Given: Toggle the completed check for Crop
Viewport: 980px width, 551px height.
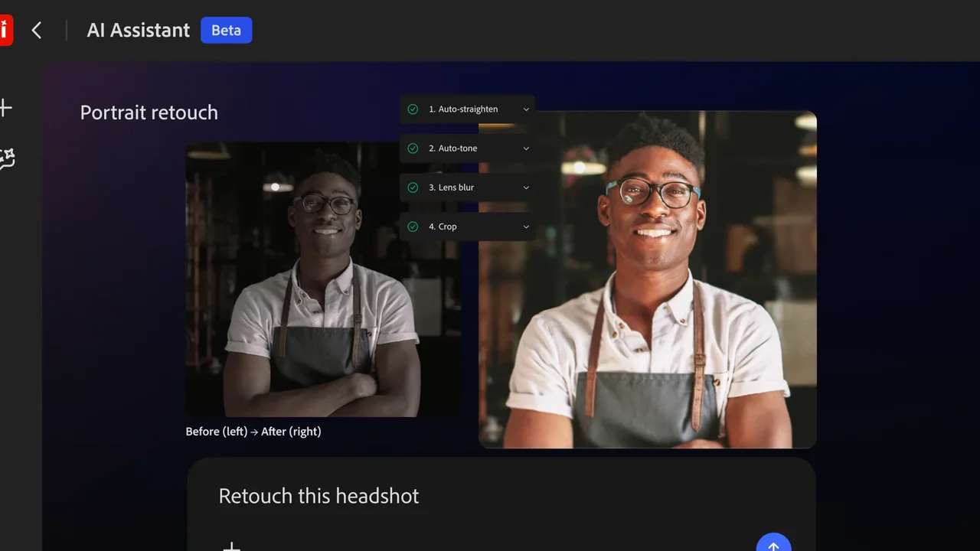Looking at the screenshot, I should click(414, 227).
